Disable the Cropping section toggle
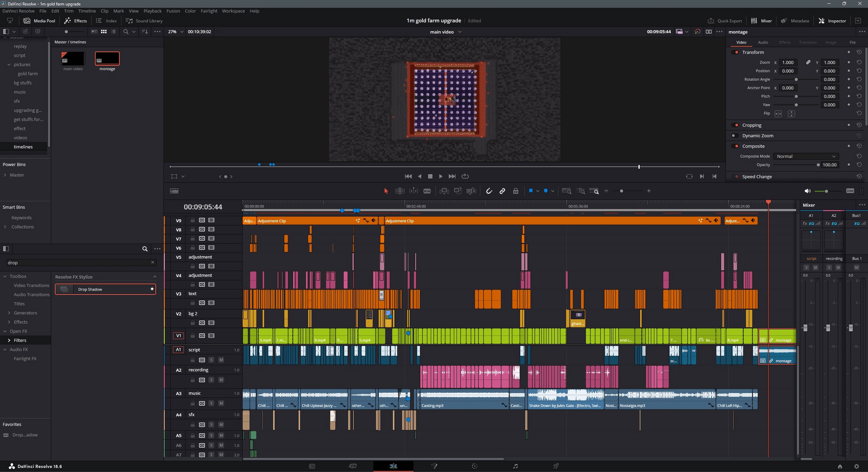Viewport: 868px width, 472px height. pos(736,125)
